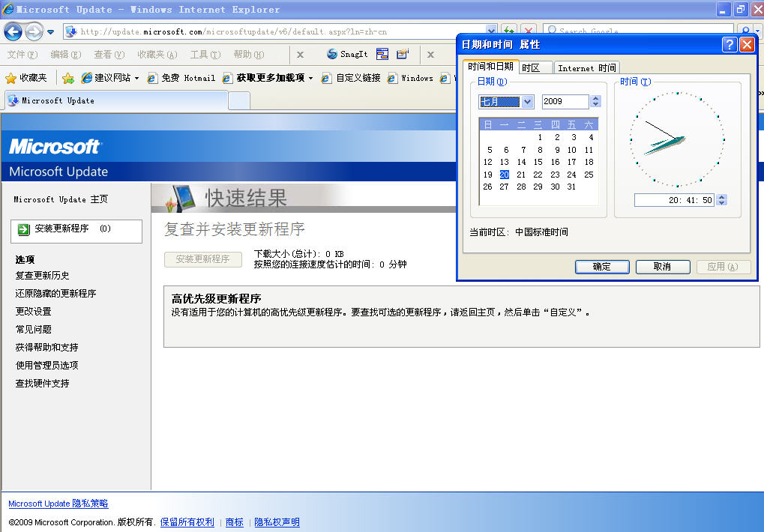The width and height of the screenshot is (764, 532).
Task: Open the 建议网站 favorites link
Action: point(110,78)
